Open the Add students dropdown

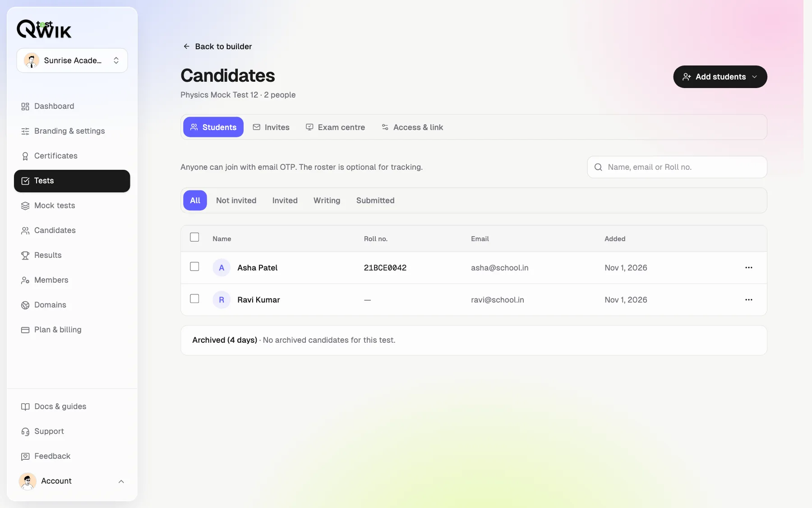720,77
